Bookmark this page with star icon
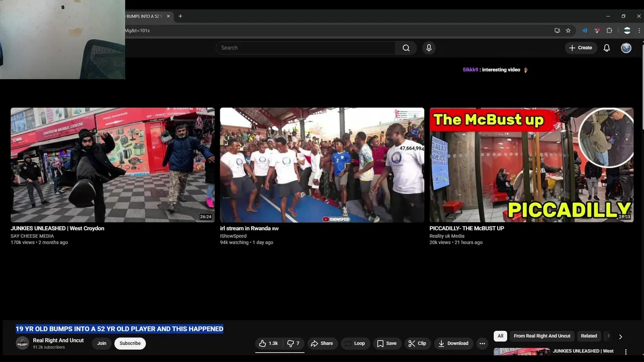 tap(568, 31)
